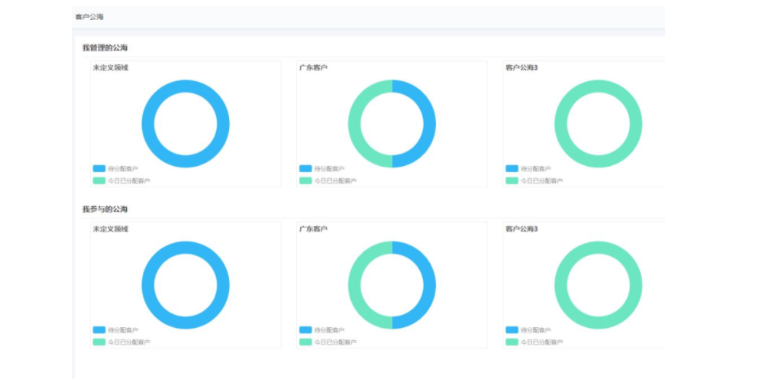Open 广东客户 card title under 我管理的公海
Viewport: 768px width, 382px height.
313,68
